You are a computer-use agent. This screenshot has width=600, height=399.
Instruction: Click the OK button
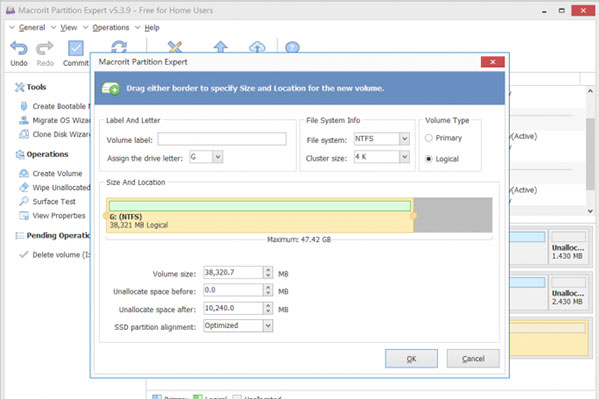(x=411, y=358)
